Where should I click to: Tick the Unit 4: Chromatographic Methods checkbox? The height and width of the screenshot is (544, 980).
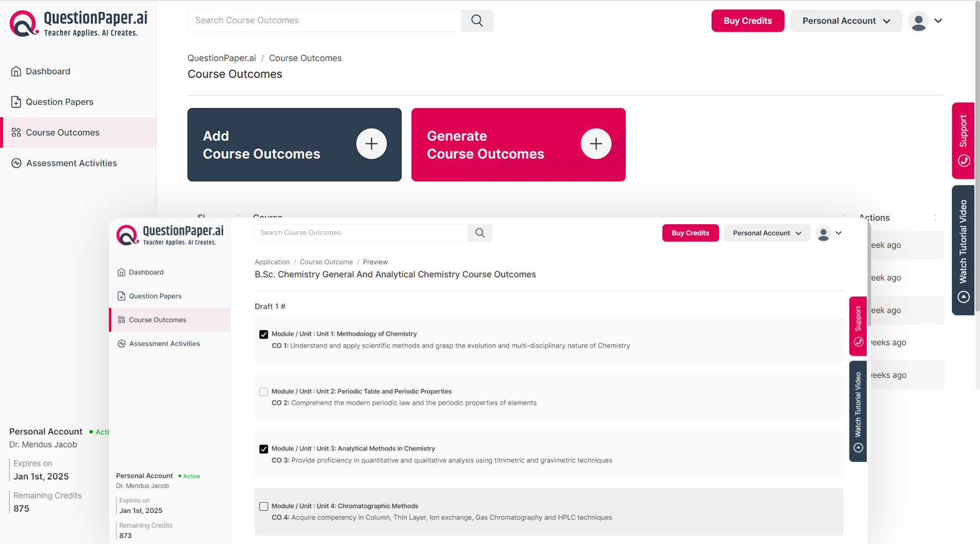click(x=264, y=506)
